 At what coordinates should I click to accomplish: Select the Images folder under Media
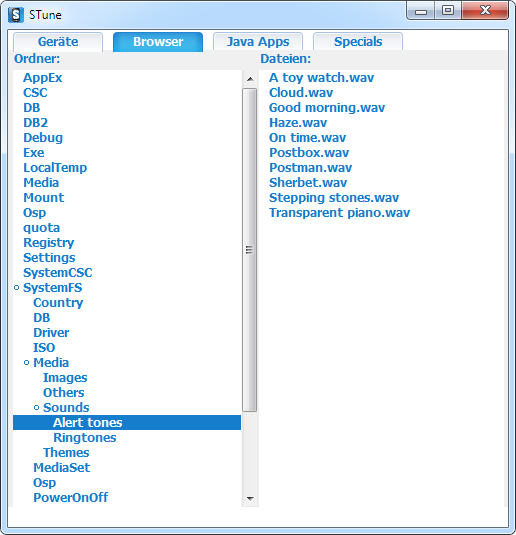65,378
